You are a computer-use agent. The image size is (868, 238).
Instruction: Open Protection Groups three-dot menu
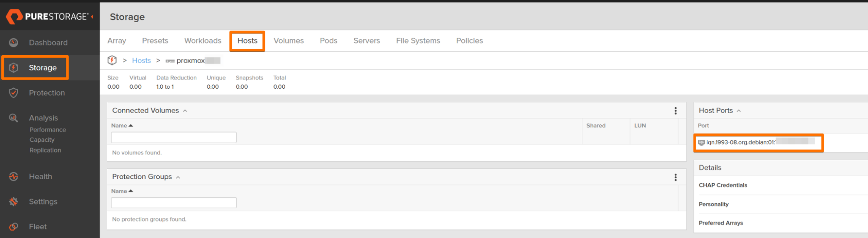(x=675, y=177)
